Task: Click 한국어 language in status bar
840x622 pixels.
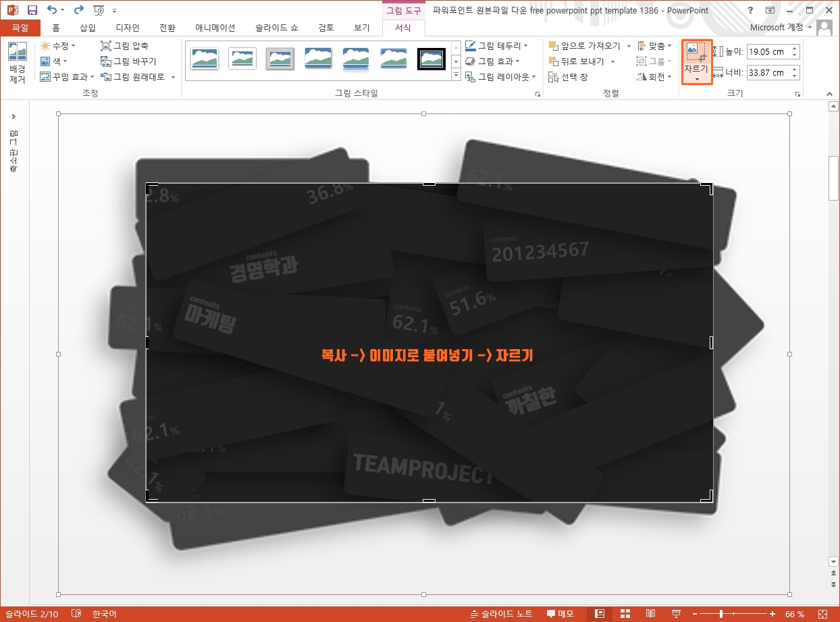Action: 104,614
